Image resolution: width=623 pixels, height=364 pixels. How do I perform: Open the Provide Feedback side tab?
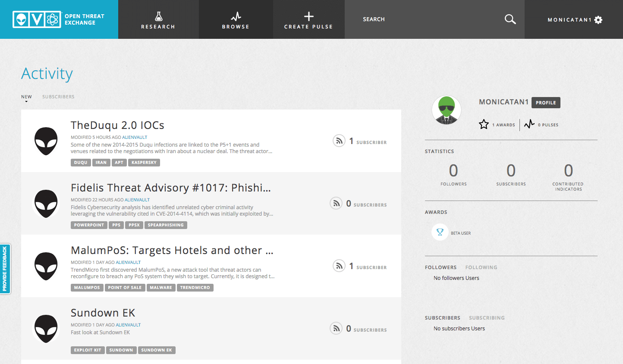[x=5, y=269]
